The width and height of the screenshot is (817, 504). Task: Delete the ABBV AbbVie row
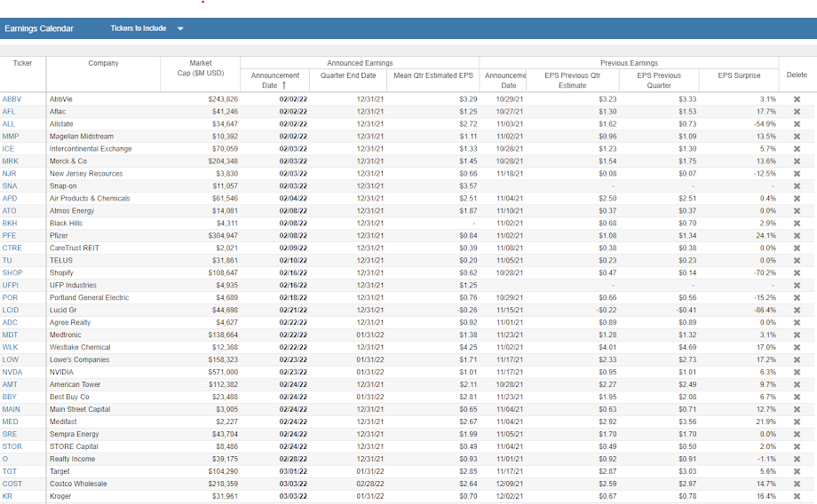tap(797, 98)
